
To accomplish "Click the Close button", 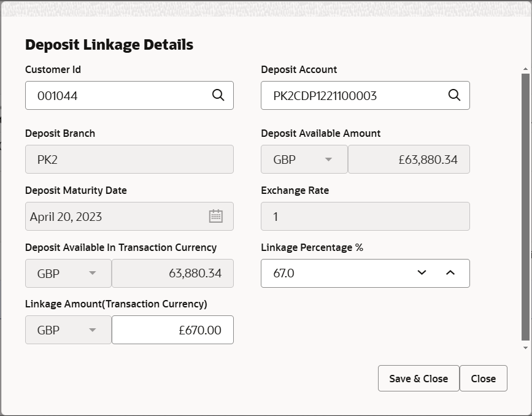I will 484,378.
